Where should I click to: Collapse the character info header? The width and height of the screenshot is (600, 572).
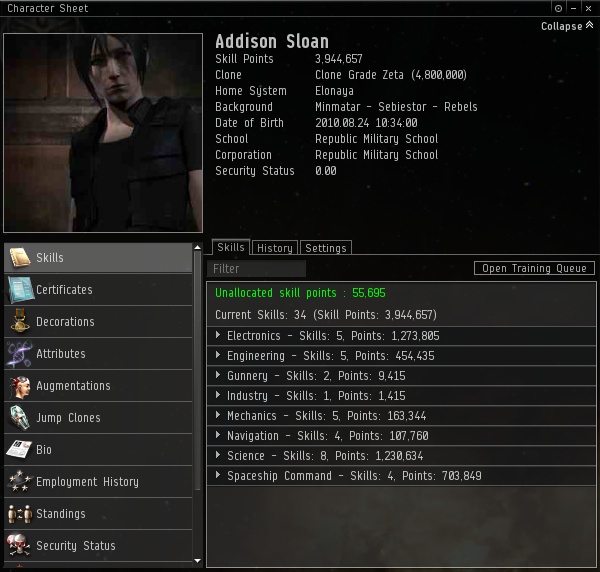click(x=567, y=26)
